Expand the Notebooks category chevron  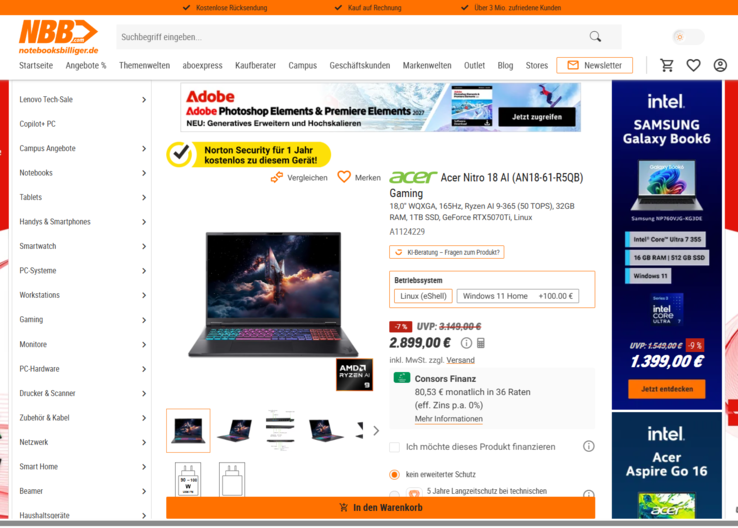coord(144,173)
